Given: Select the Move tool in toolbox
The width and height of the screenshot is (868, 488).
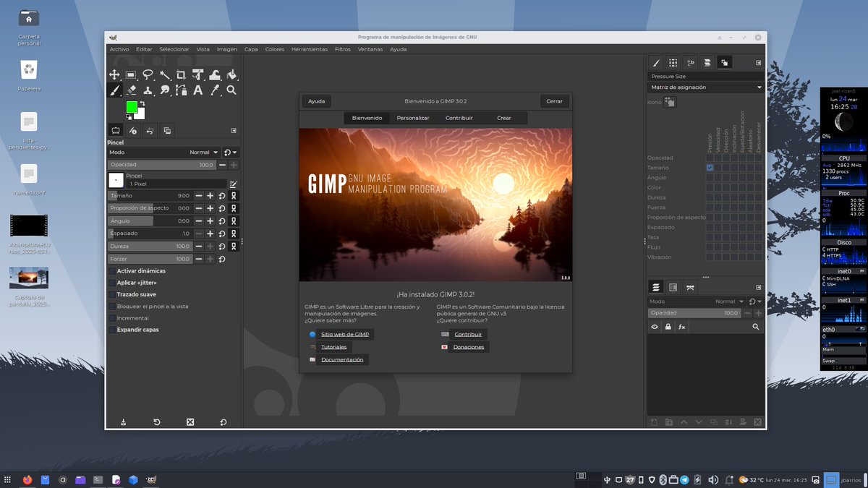Looking at the screenshot, I should (114, 74).
